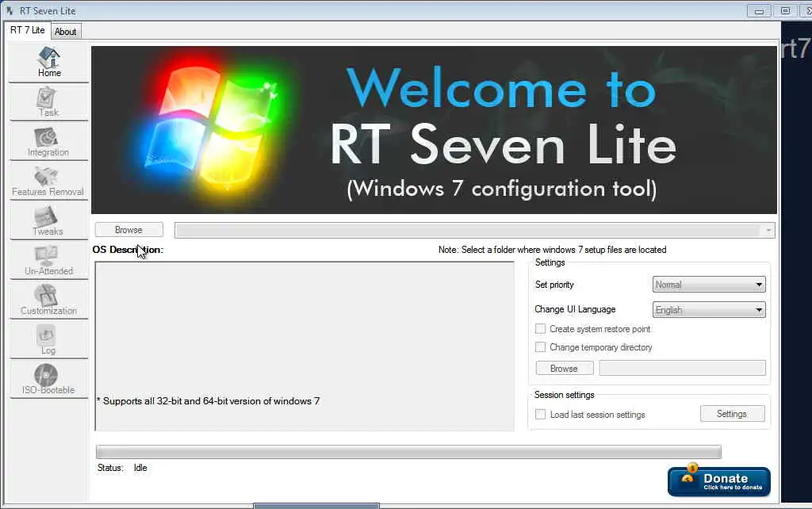Go to Features Removal in the sidebar
812x509 pixels.
coord(48,182)
